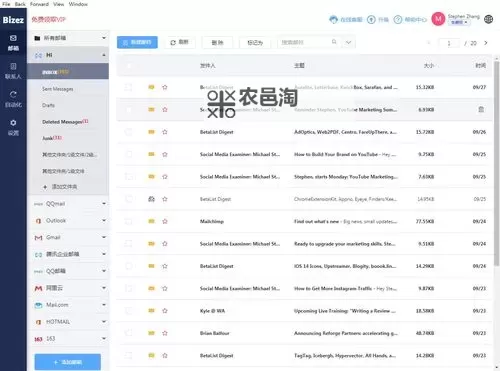Check the How to Build Your Brand row
This screenshot has height=371, width=500.
129,154
